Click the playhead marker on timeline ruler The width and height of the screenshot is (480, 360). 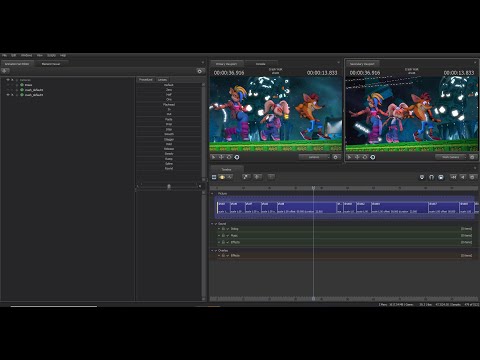click(313, 188)
